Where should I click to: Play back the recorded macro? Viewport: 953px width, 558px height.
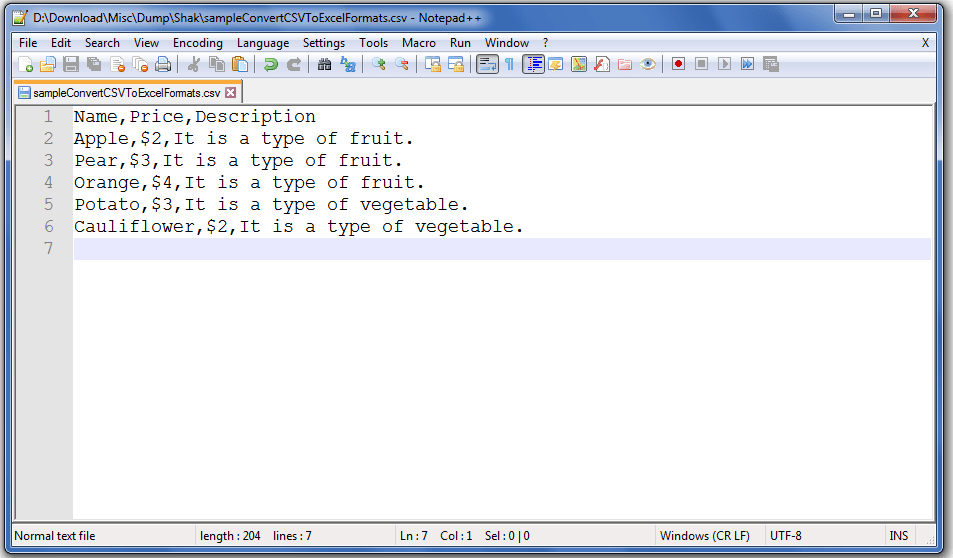pyautogui.click(x=724, y=64)
